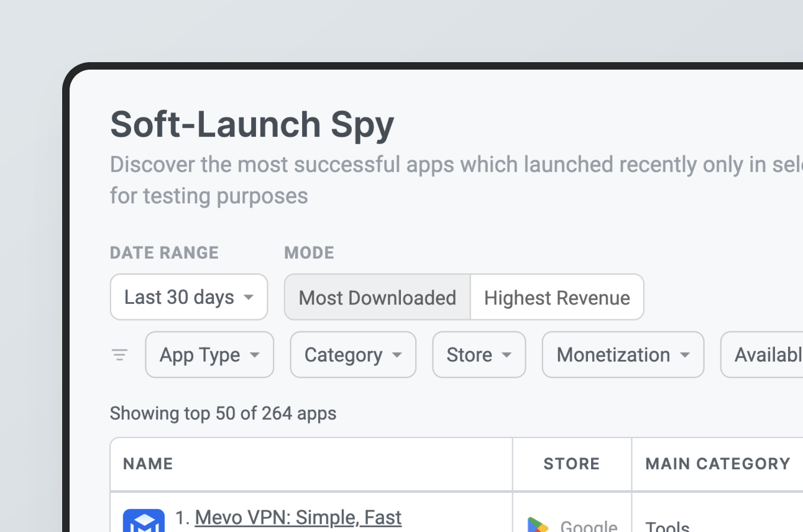803x532 pixels.
Task: Expand the App Type filter
Action: pos(209,355)
